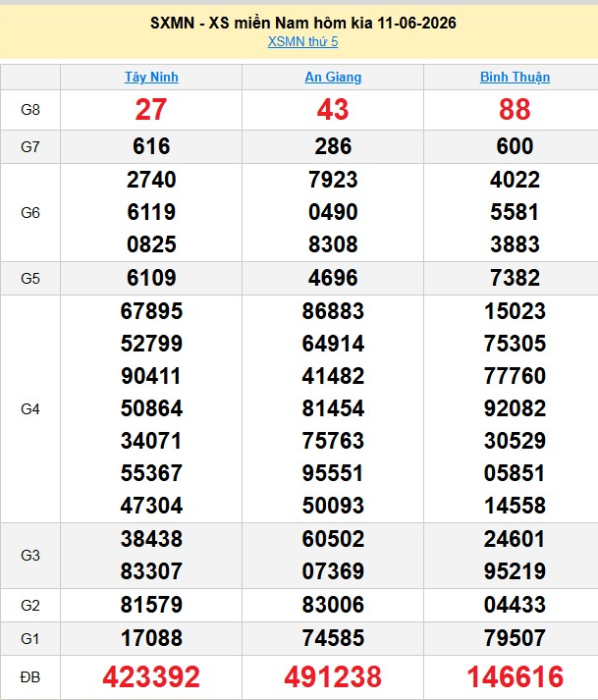Open the XSMN thứ 5 link

[x=302, y=41]
